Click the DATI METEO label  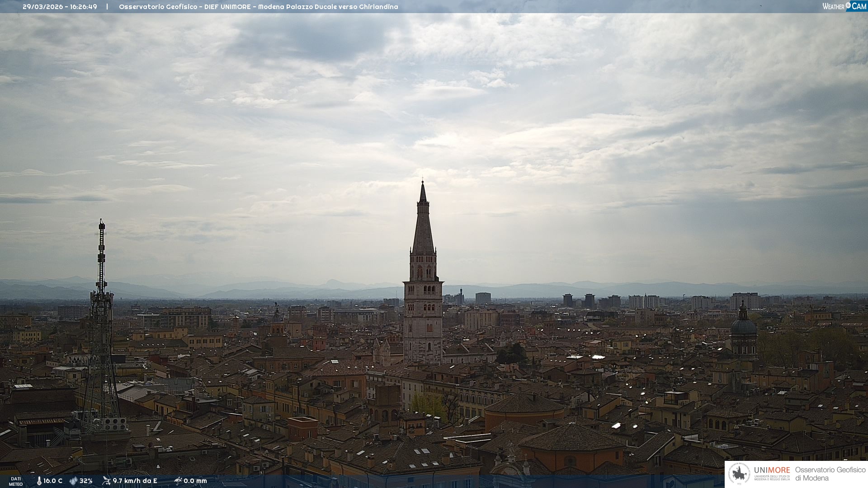point(16,481)
